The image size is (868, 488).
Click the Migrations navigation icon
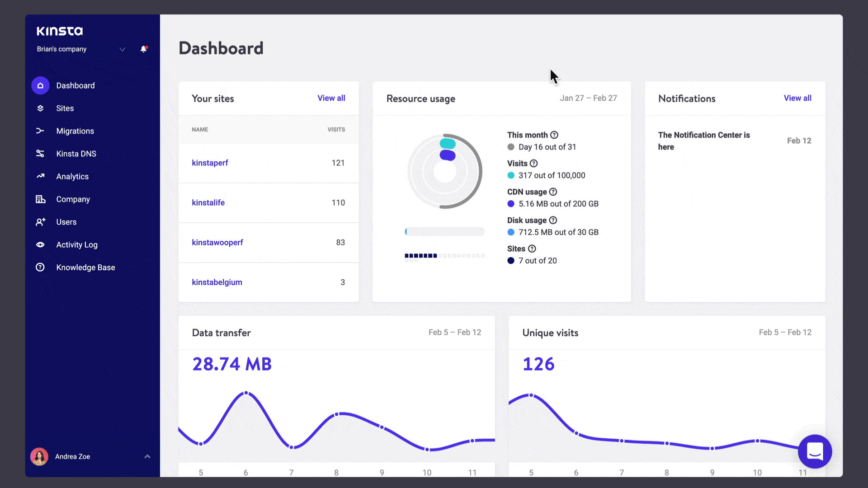click(40, 131)
